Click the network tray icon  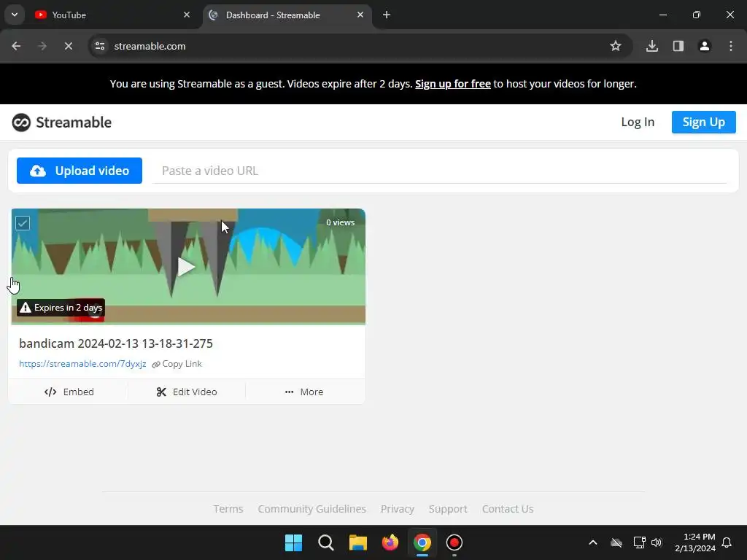click(639, 542)
